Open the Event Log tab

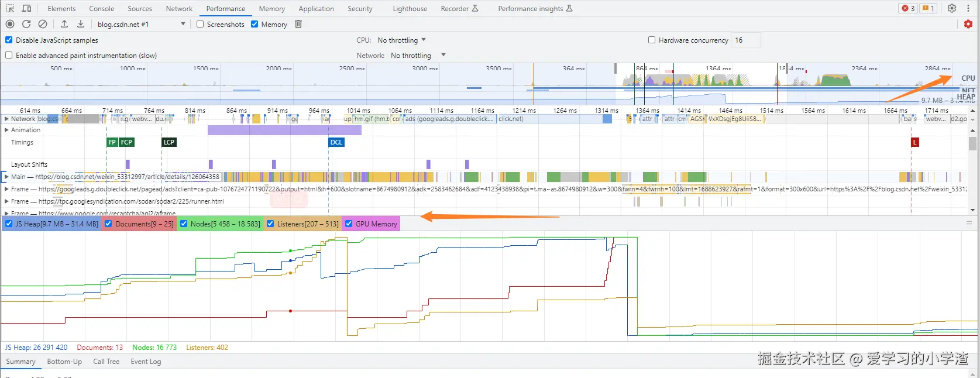[146, 362]
